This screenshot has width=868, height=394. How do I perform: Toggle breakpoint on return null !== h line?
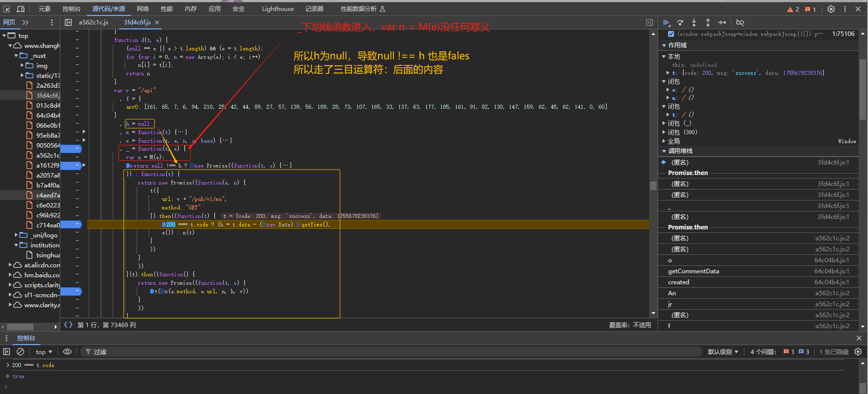(71, 165)
